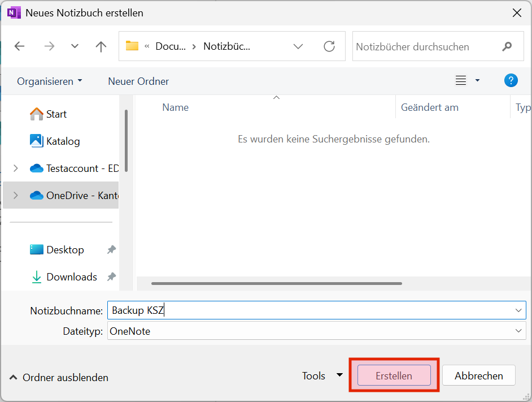This screenshot has width=532, height=402.
Task: Click the forward navigation arrow
Action: [x=49, y=46]
